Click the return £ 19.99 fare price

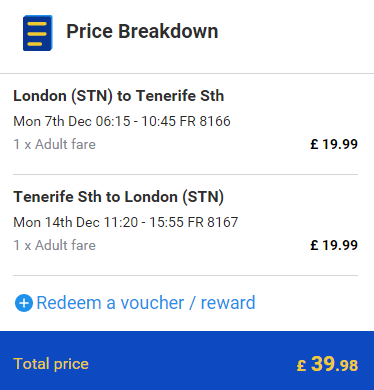click(x=334, y=245)
